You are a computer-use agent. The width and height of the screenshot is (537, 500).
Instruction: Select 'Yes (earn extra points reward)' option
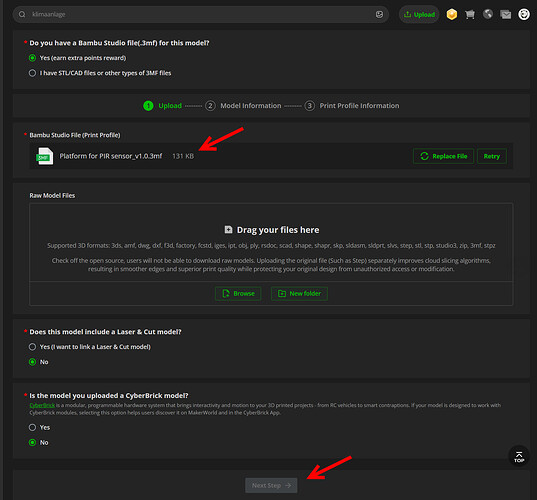pyautogui.click(x=78, y=58)
